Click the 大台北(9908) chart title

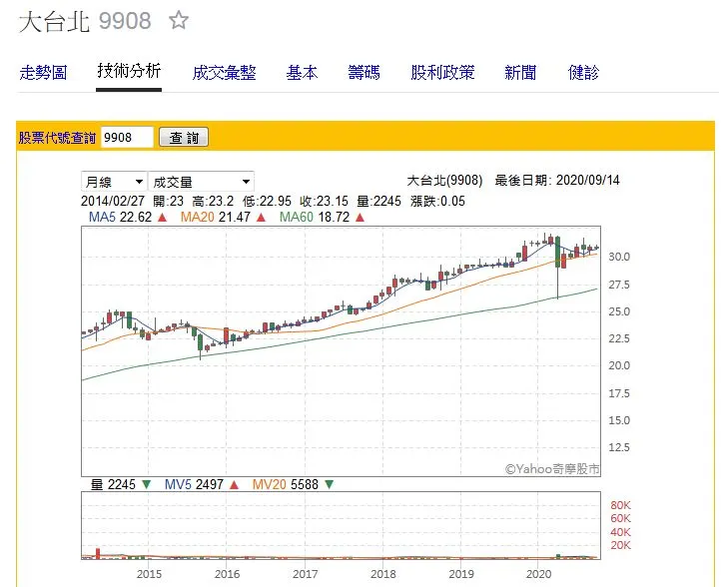click(444, 180)
